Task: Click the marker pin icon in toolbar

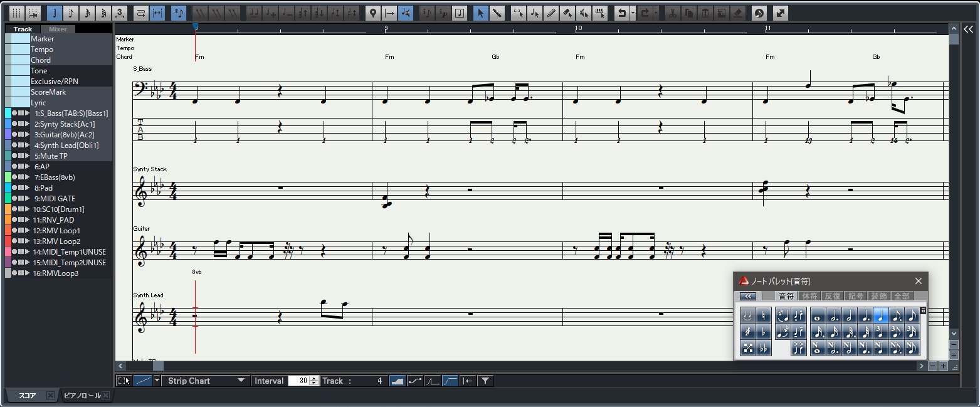Action: [372, 13]
